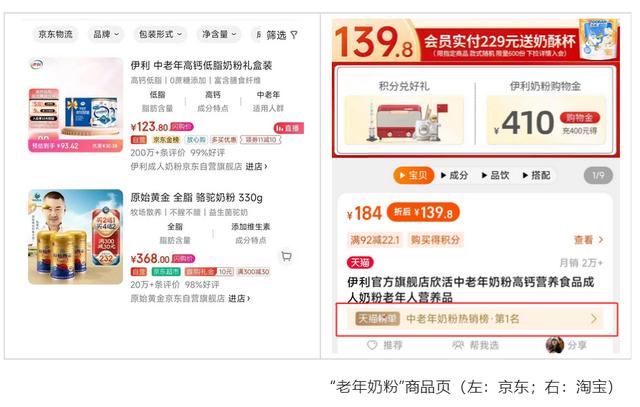Viewport: 640px width, 407px height.
Task: Tap the 购物金 red tag
Action: (x=580, y=118)
